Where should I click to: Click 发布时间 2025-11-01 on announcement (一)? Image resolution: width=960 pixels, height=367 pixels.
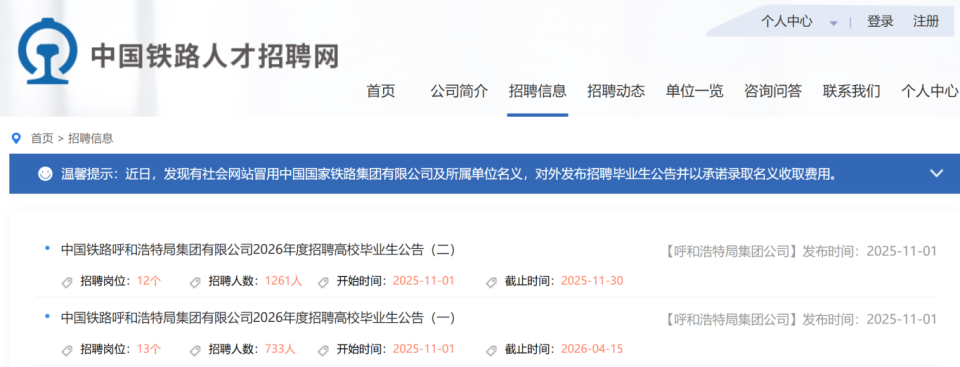[x=869, y=319]
